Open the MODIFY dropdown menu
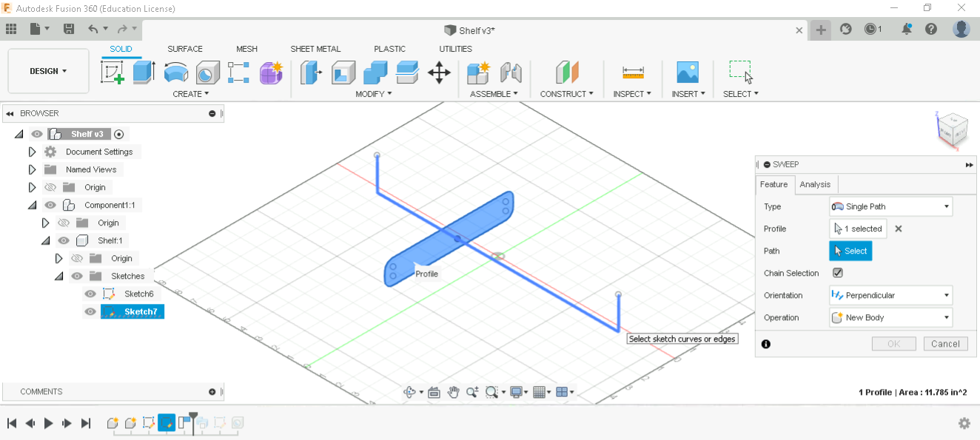 374,94
